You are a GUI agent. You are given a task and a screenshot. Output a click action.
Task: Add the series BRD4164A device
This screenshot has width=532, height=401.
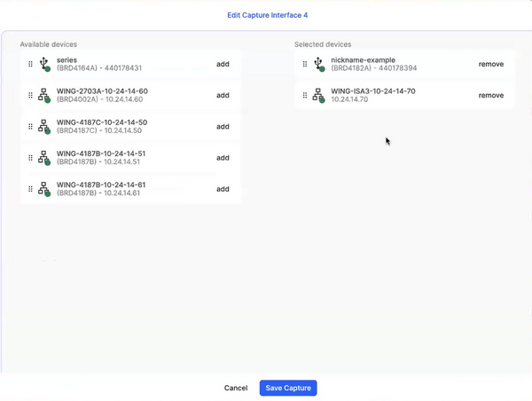point(223,64)
